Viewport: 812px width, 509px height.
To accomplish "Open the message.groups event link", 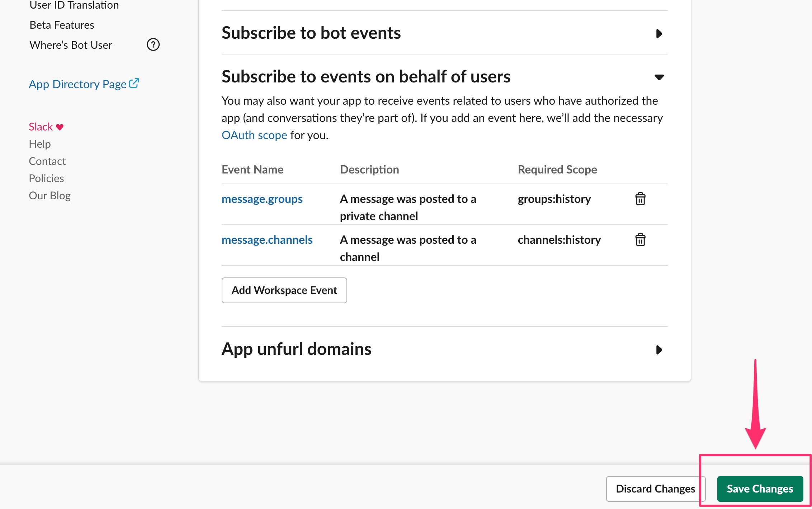I will 262,199.
